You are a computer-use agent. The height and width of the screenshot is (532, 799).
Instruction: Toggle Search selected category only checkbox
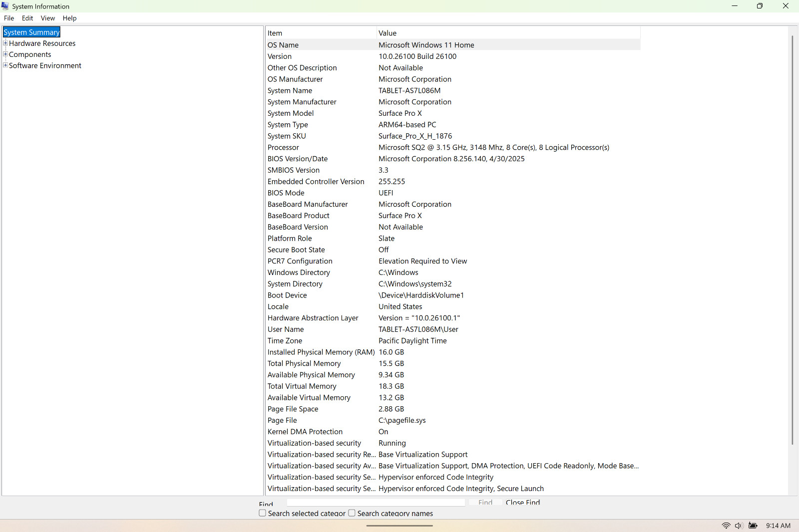click(x=262, y=513)
